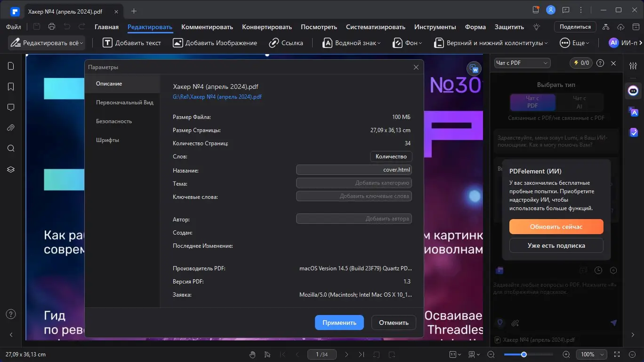Open the comments panel in left sidebar

pos(11,107)
